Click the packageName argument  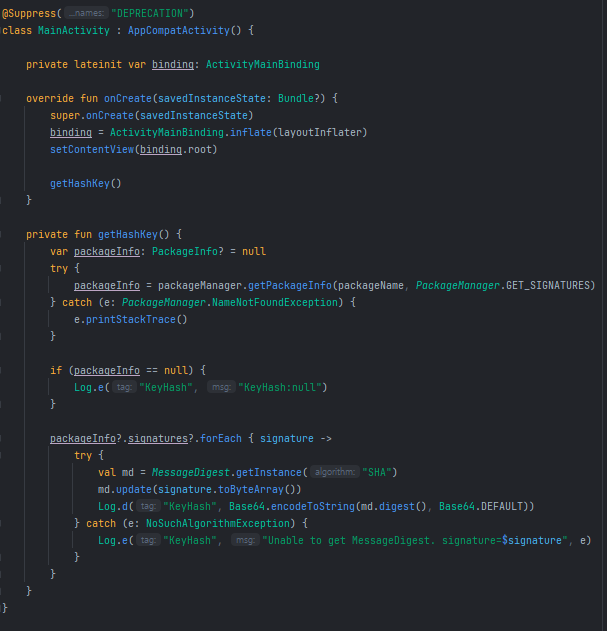coord(371,285)
